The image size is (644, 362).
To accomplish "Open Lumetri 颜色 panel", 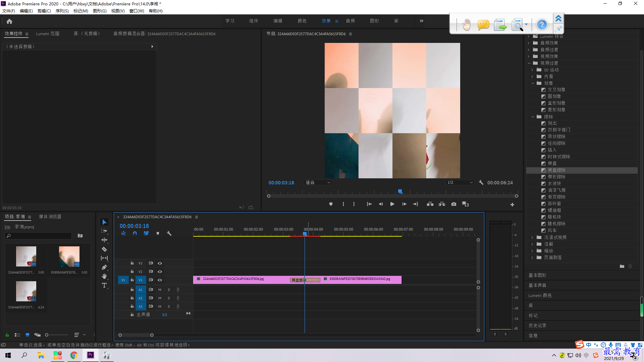I will (540, 295).
